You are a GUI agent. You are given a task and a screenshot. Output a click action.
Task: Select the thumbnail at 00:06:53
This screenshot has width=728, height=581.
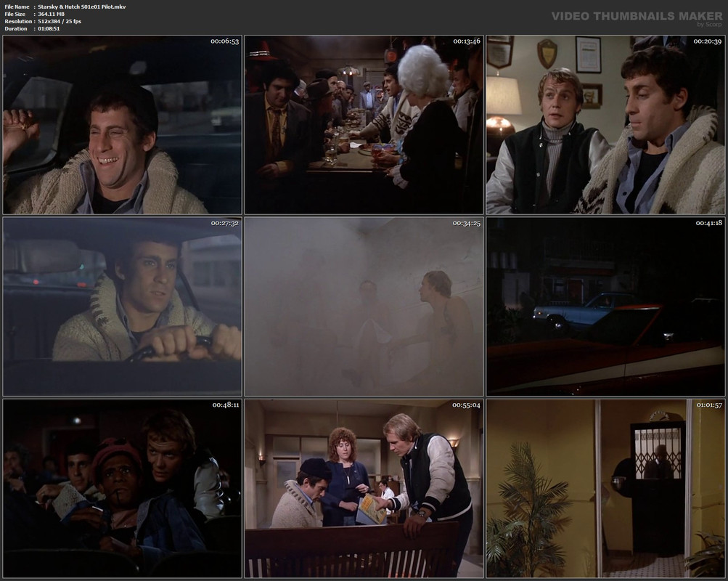[122, 124]
